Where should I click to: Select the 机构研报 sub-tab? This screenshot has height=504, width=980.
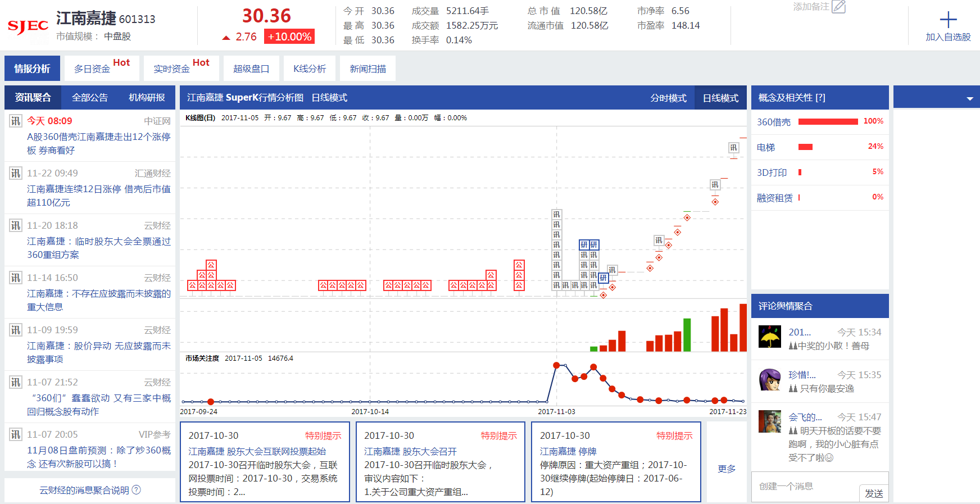pos(147,97)
